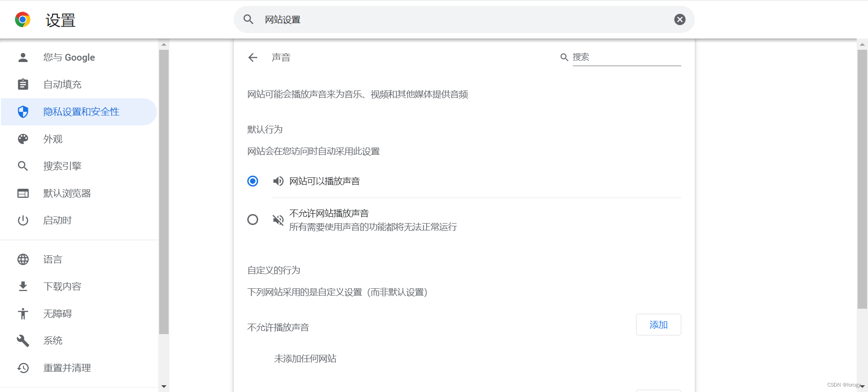Viewport: 868px width, 392px height.
Task: Click the palette appearance icon
Action: coord(23,139)
